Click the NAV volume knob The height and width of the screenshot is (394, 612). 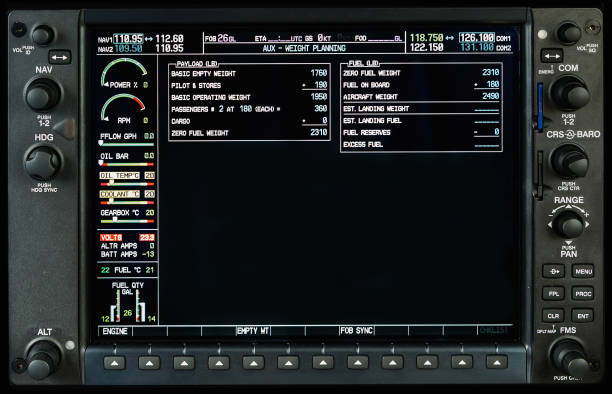tap(43, 35)
